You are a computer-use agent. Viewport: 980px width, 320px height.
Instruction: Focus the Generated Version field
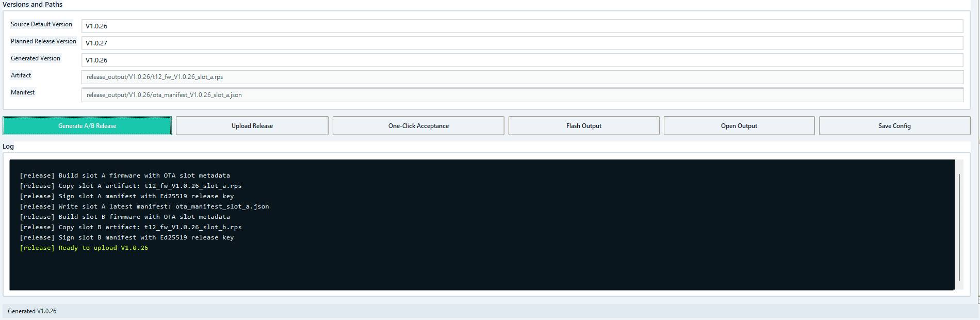[x=522, y=60]
